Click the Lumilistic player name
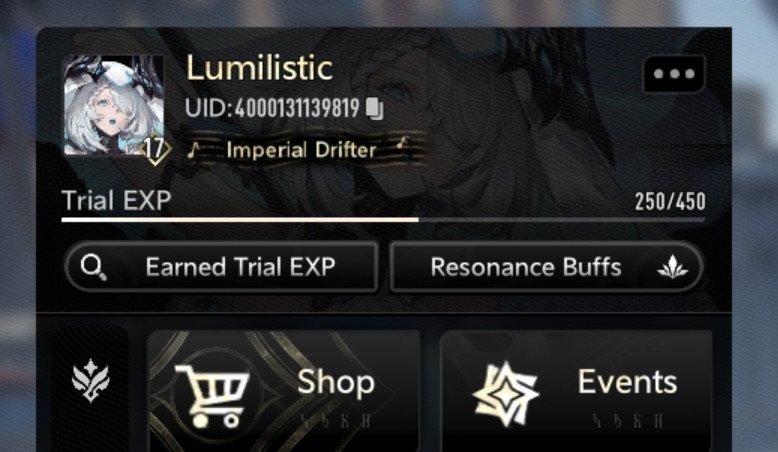This screenshot has height=452, width=778. pos(259,68)
